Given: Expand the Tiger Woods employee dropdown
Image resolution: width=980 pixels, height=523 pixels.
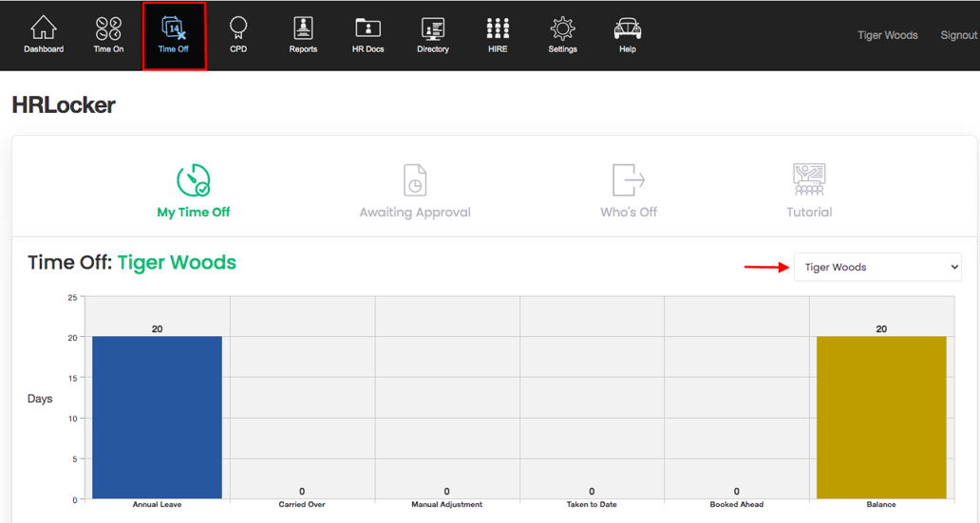Looking at the screenshot, I should tap(876, 268).
